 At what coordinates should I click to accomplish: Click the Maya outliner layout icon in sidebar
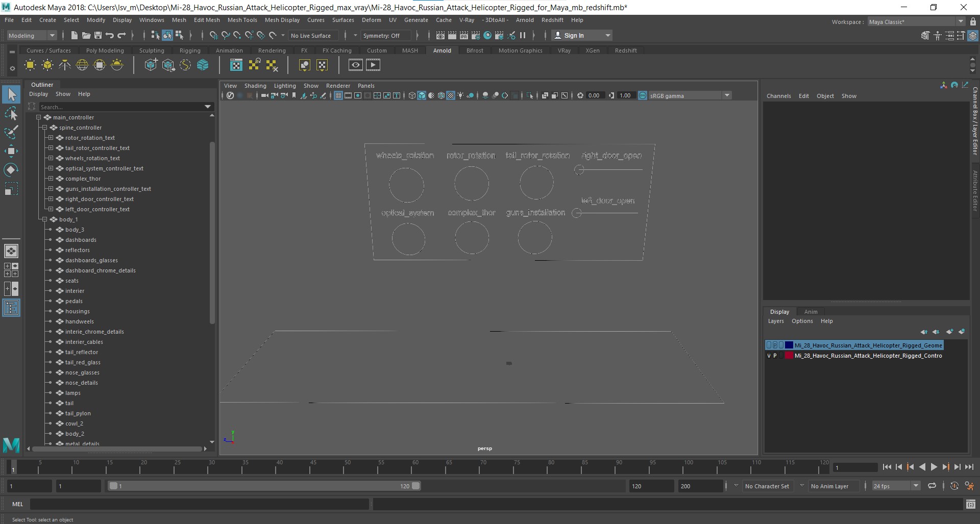tap(11, 308)
